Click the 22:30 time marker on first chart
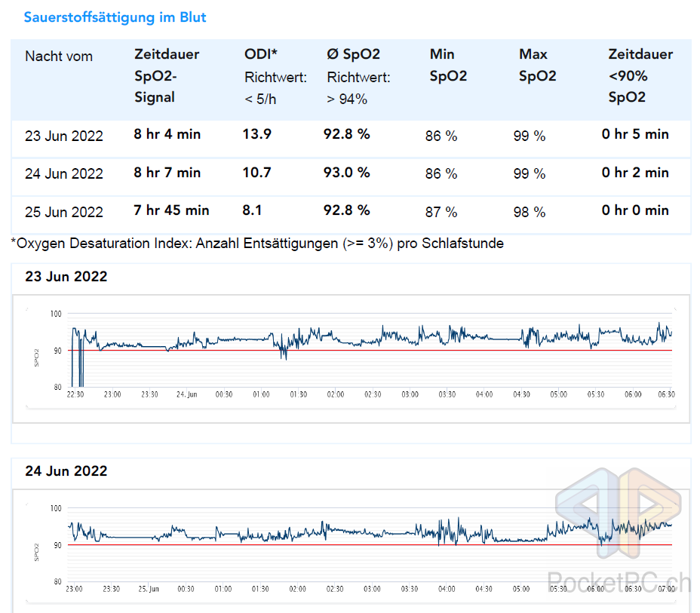This screenshot has height=613, width=700. pos(75,394)
